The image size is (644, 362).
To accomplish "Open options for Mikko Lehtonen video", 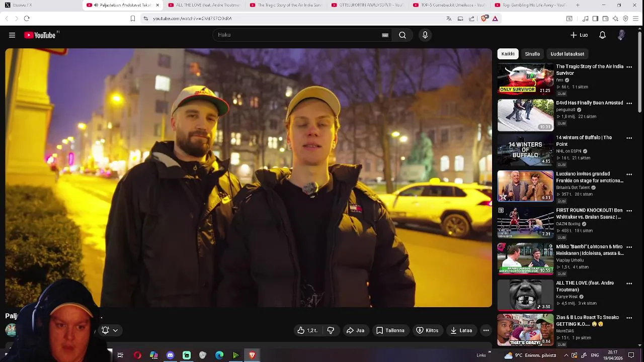I will (629, 247).
